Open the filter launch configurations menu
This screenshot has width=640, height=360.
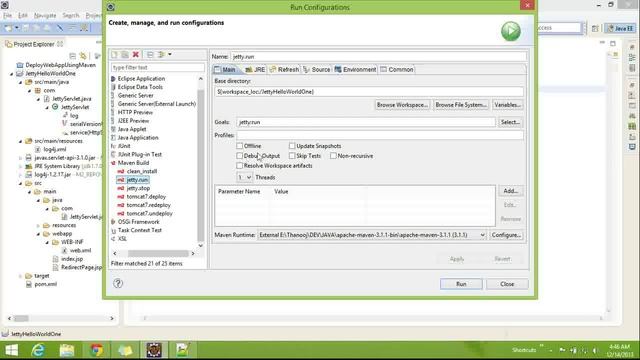[164, 55]
